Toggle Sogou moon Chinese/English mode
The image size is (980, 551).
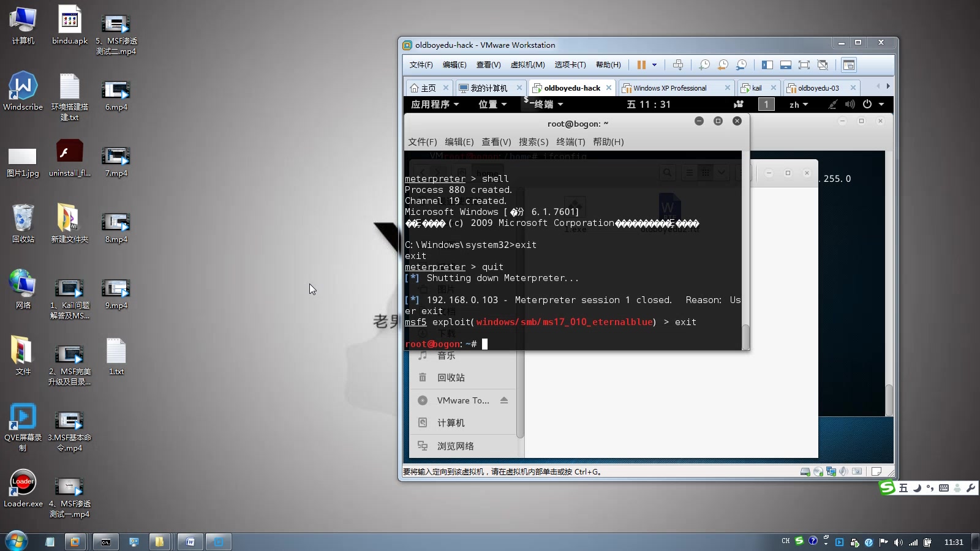pyautogui.click(x=917, y=488)
